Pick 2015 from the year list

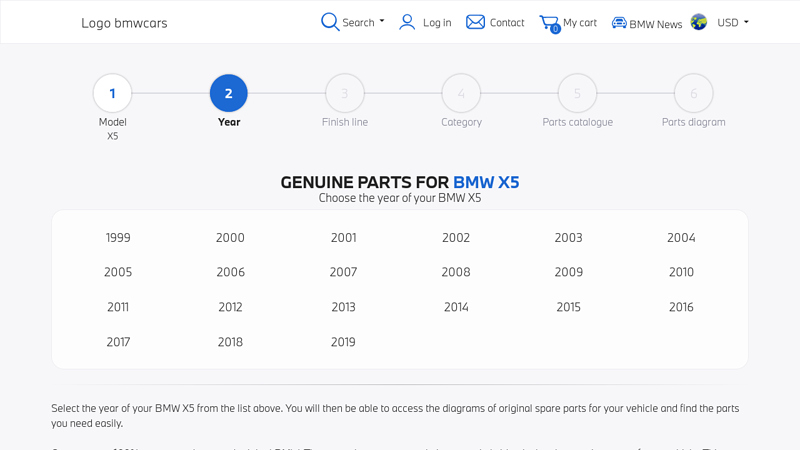[568, 307]
